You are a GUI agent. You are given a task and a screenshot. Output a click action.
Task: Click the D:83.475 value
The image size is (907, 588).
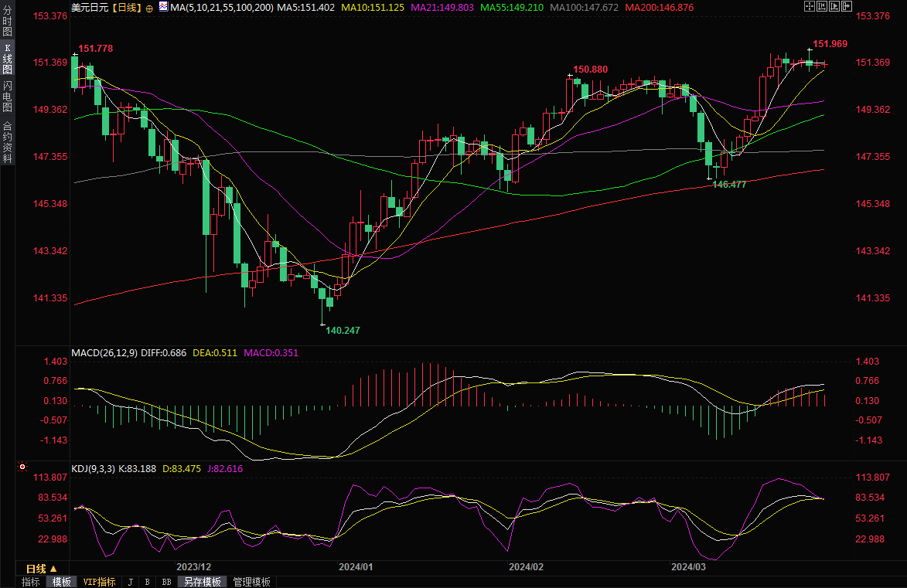tap(182, 469)
